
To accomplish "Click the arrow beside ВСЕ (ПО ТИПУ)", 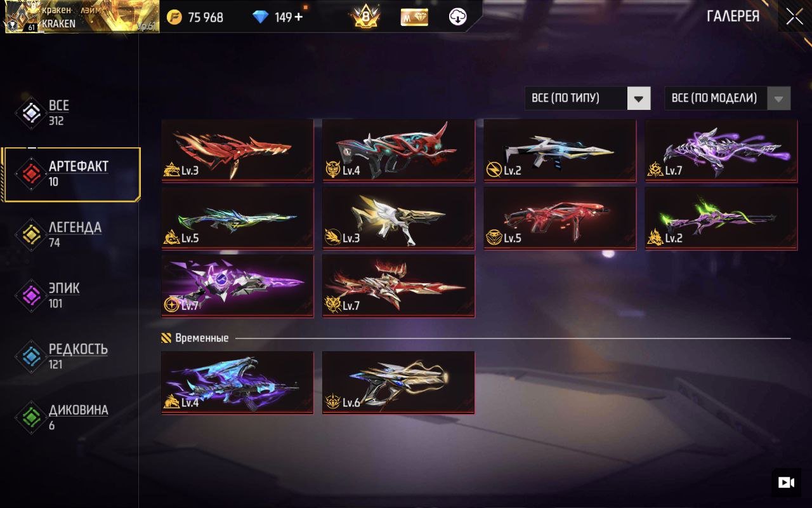I will tap(639, 98).
